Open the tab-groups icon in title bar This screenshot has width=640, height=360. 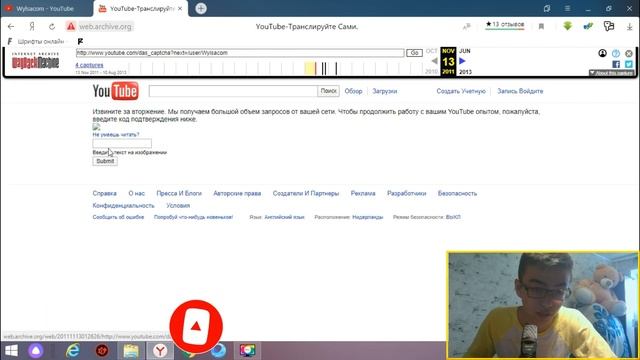547,9
